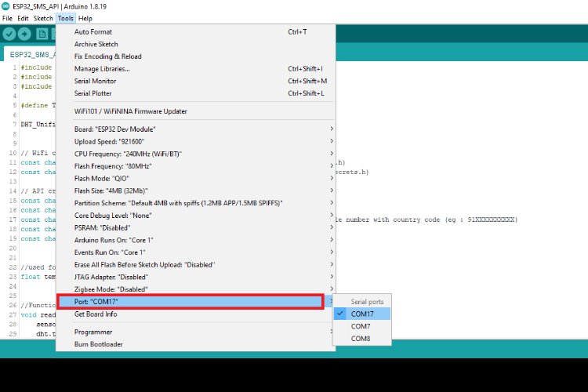Expand PSRAM: "Disabled" submenu
Screen dimensions: 588x392
196,227
